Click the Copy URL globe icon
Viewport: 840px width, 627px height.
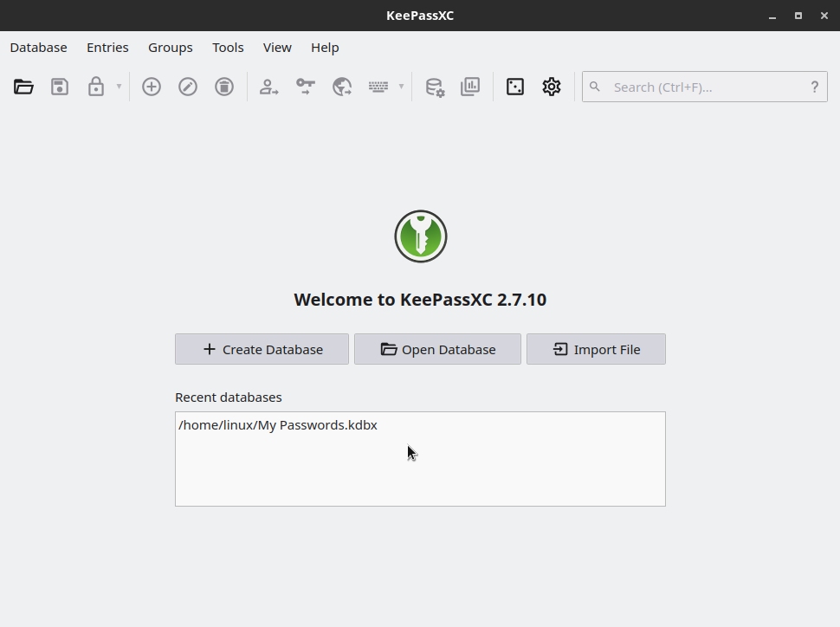(342, 87)
